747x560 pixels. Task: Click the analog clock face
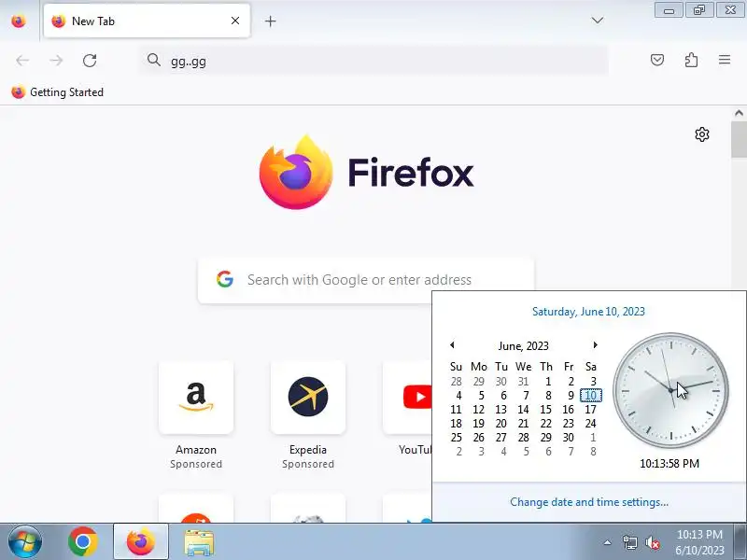click(x=670, y=390)
